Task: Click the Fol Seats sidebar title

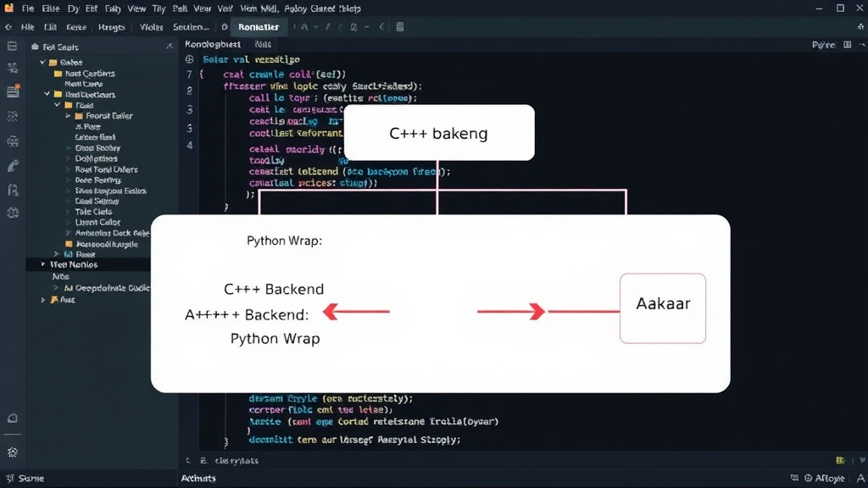Action: click(x=60, y=47)
